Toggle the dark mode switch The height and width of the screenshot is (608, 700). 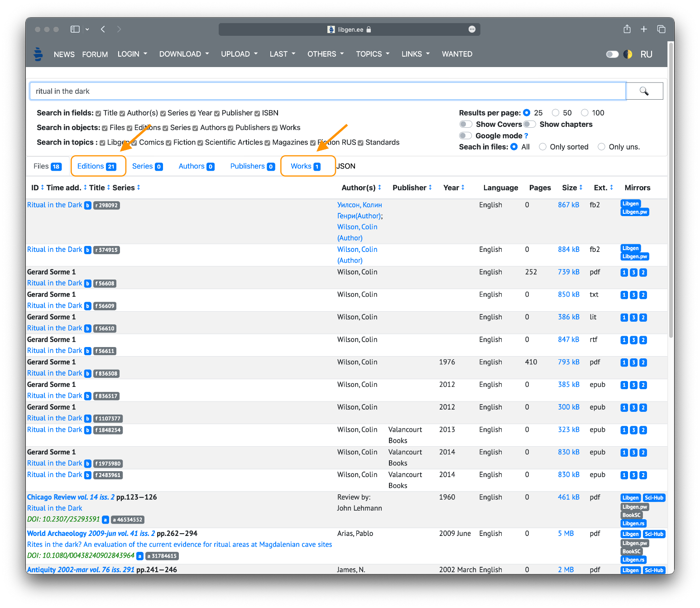pos(612,54)
